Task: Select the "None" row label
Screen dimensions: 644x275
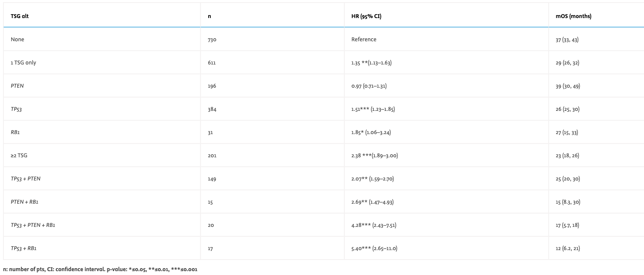Action: coord(18,40)
